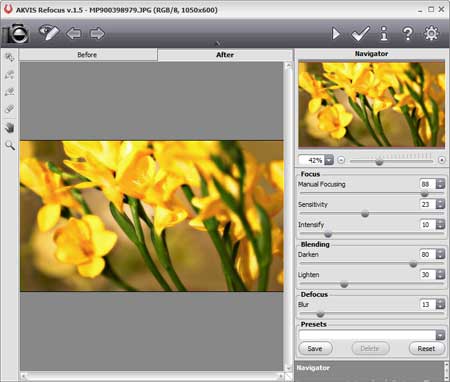The image size is (450, 382).
Task: Undo with the left arrow button
Action: coord(73,33)
